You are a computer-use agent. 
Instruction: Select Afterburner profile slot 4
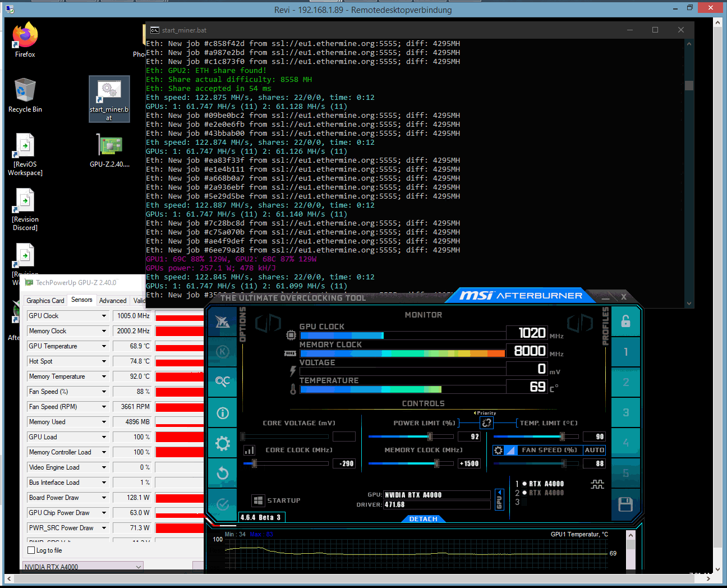click(625, 443)
